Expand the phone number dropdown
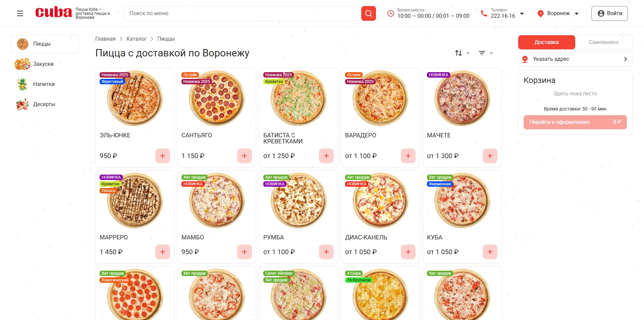Screen dimensions: 644x320 (522, 14)
